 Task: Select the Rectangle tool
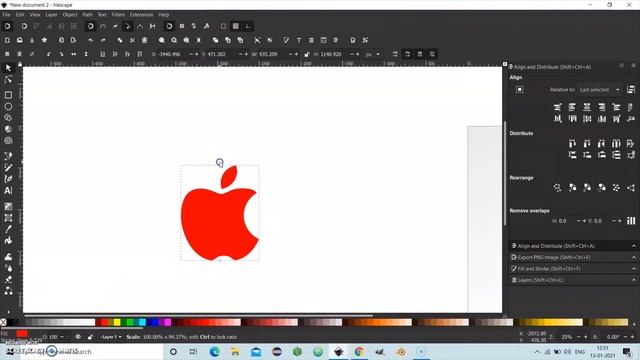(x=8, y=95)
